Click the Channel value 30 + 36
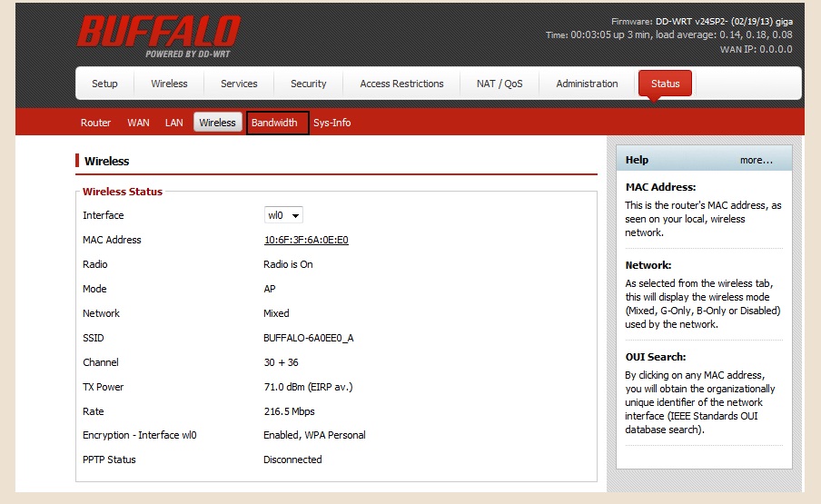The width and height of the screenshot is (821, 504). [282, 362]
